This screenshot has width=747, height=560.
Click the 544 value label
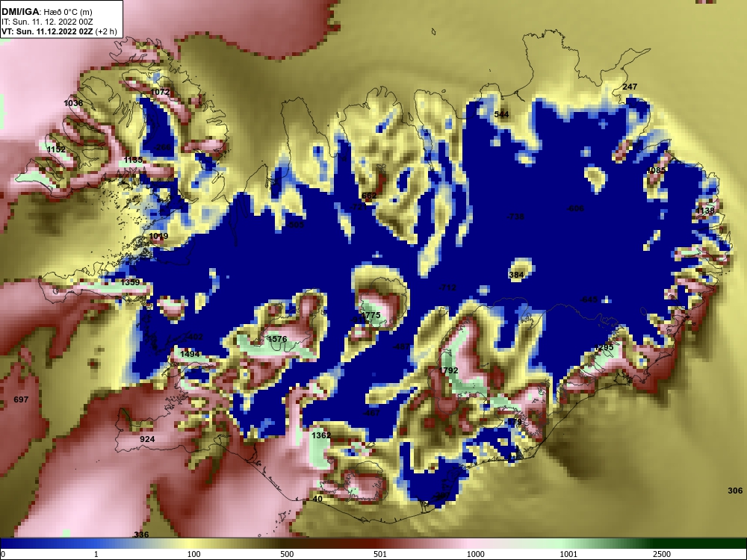pos(501,114)
